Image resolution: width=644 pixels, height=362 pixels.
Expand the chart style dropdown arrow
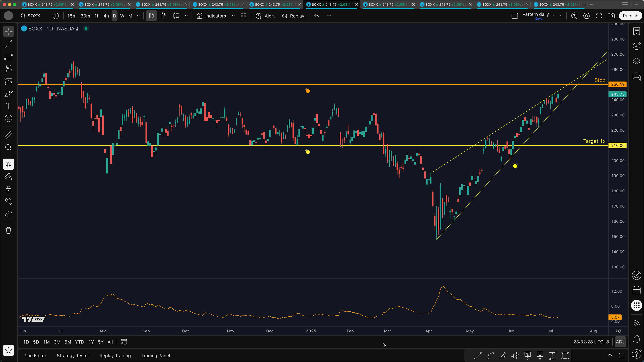click(x=186, y=16)
